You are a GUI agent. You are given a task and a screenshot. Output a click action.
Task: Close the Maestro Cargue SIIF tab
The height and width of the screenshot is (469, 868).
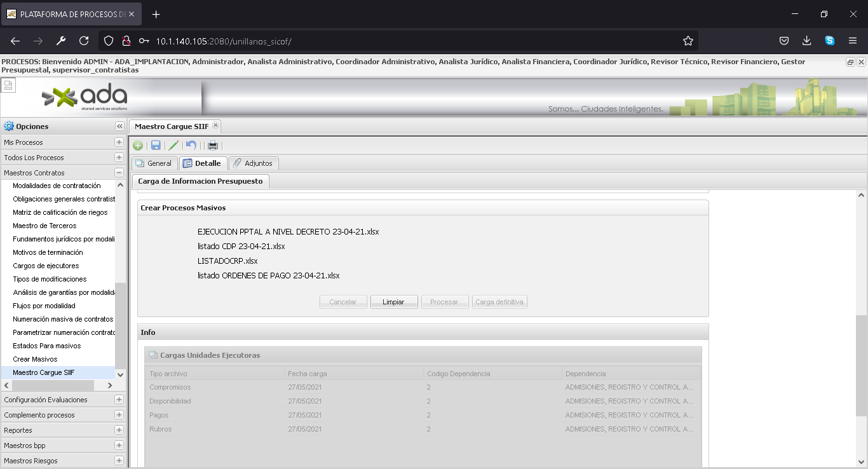tap(215, 126)
